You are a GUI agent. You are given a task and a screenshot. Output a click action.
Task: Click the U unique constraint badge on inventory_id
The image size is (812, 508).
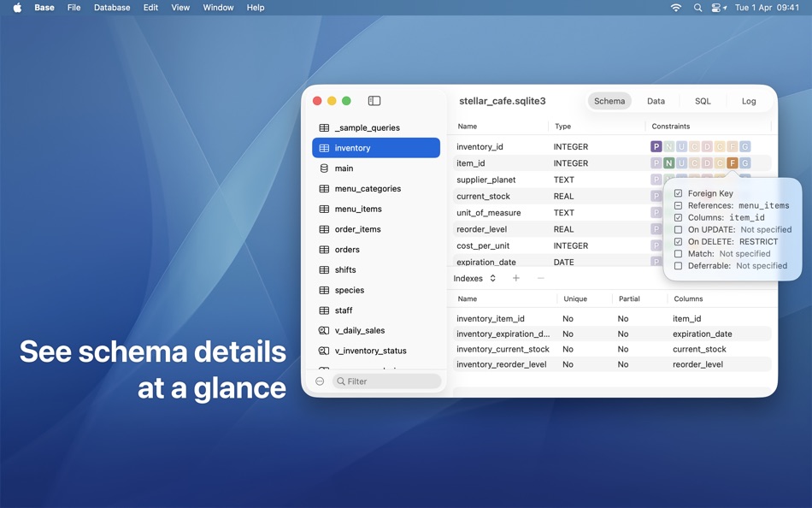pyautogui.click(x=682, y=146)
